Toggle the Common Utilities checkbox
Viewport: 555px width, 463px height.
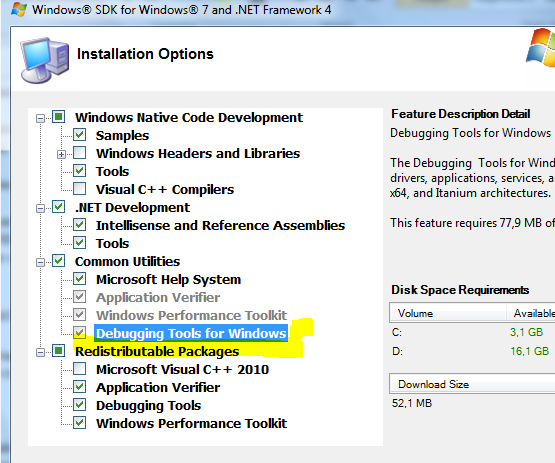click(x=58, y=261)
